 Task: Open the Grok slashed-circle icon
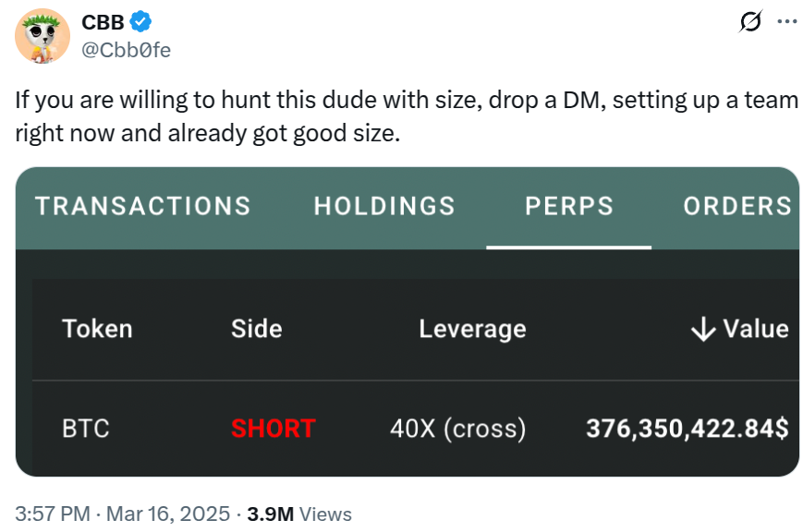coord(751,23)
